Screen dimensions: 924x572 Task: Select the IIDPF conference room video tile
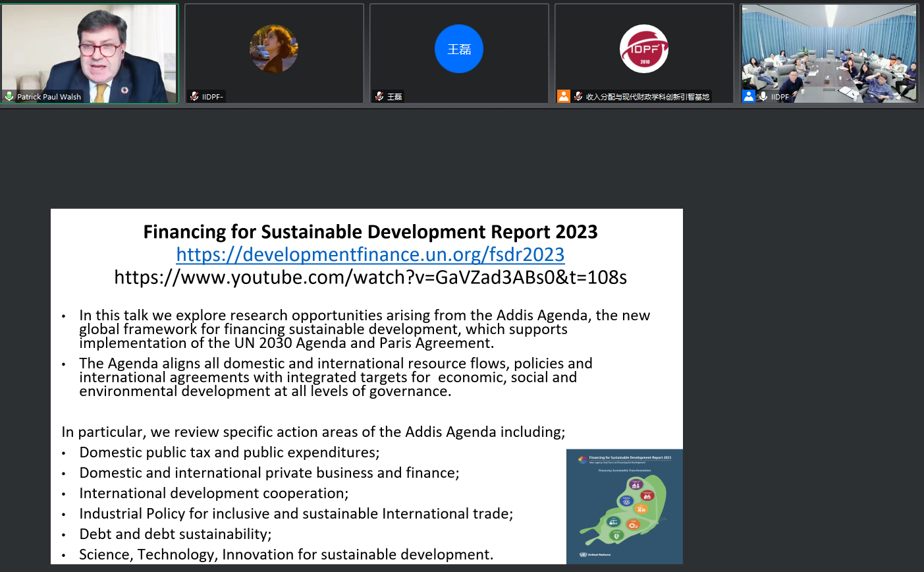(829, 53)
